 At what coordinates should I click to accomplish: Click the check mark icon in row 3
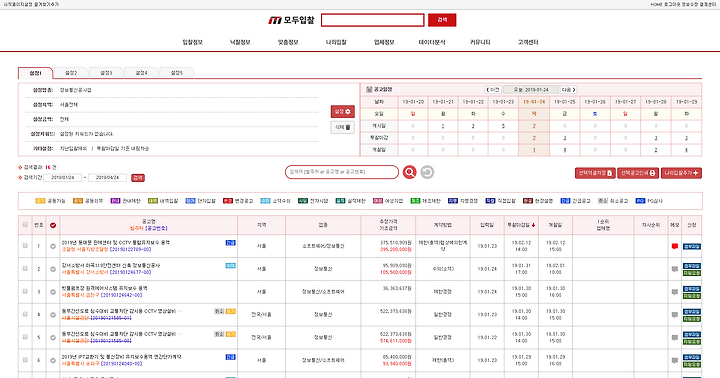pos(53,292)
